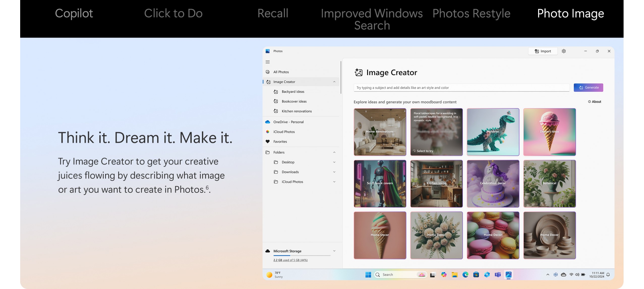Switch to Improved Windows Search tab
Viewport: 644px width, 289px height.
(x=372, y=19)
